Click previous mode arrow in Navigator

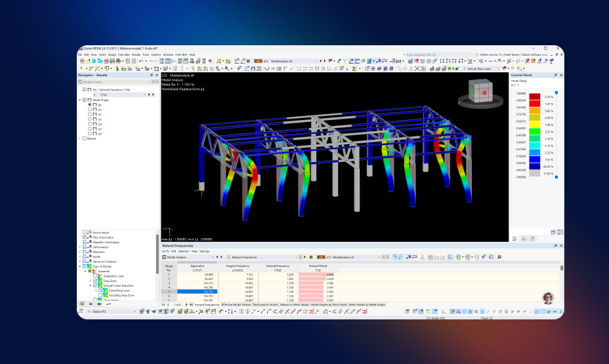tap(149, 94)
